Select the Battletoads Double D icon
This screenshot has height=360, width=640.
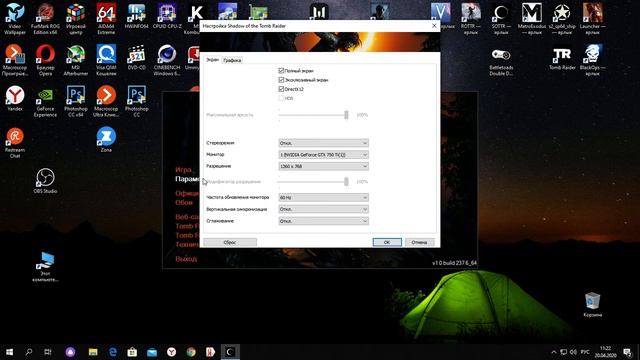coord(501,61)
